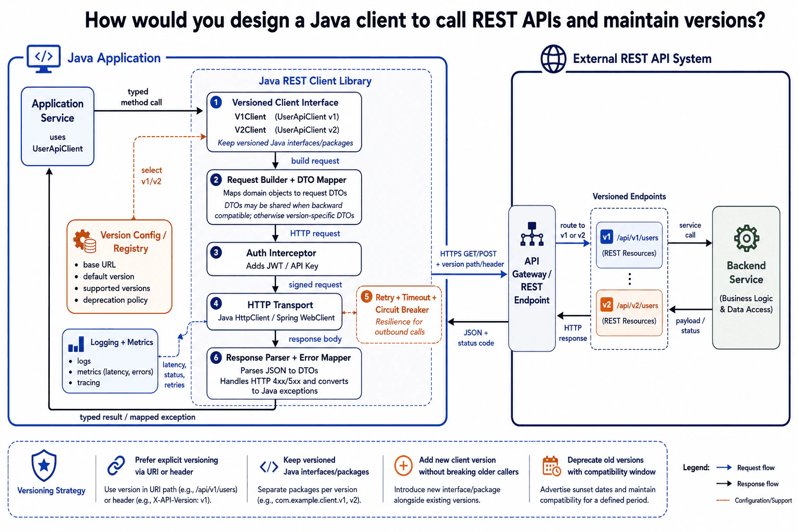Click the gear and database icon in Version Config
This screenshot has height=532, width=798.
pyautogui.click(x=85, y=242)
